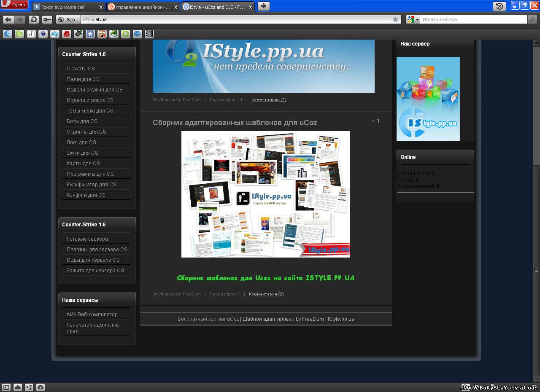Open the green turtle bookmark icon

[x=78, y=34]
